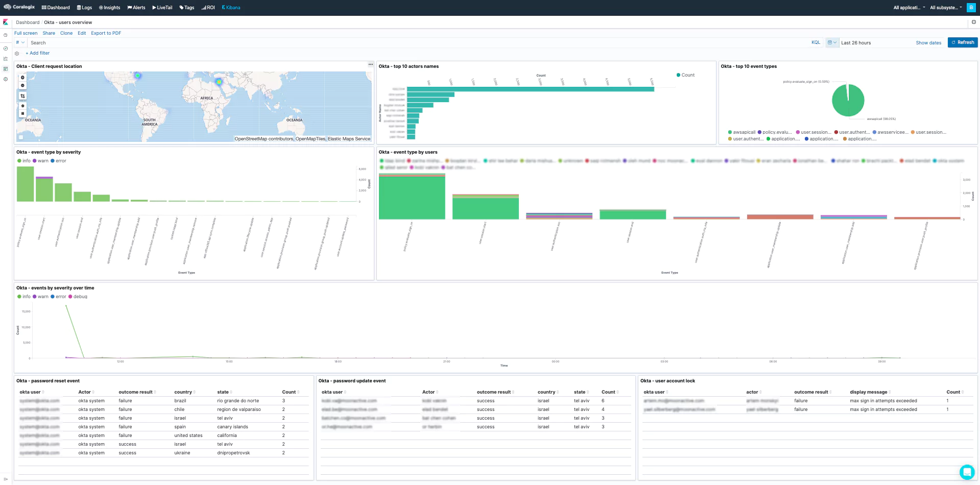
Task: Open user avatar B menu
Action: 971,8
